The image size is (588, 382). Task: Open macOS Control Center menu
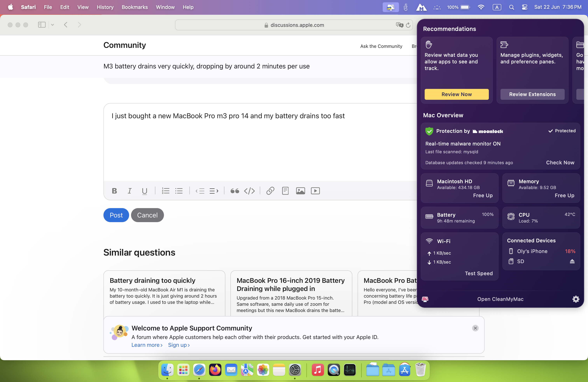[x=524, y=7]
